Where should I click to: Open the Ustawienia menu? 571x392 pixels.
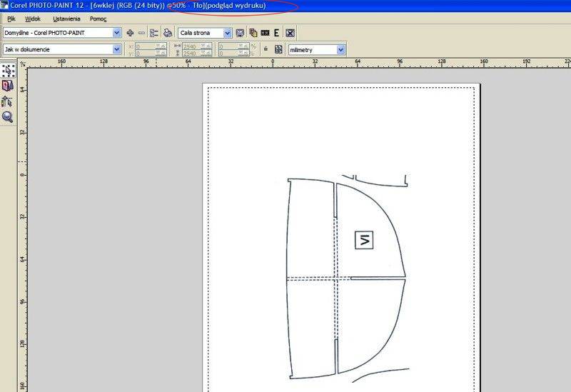pos(66,19)
